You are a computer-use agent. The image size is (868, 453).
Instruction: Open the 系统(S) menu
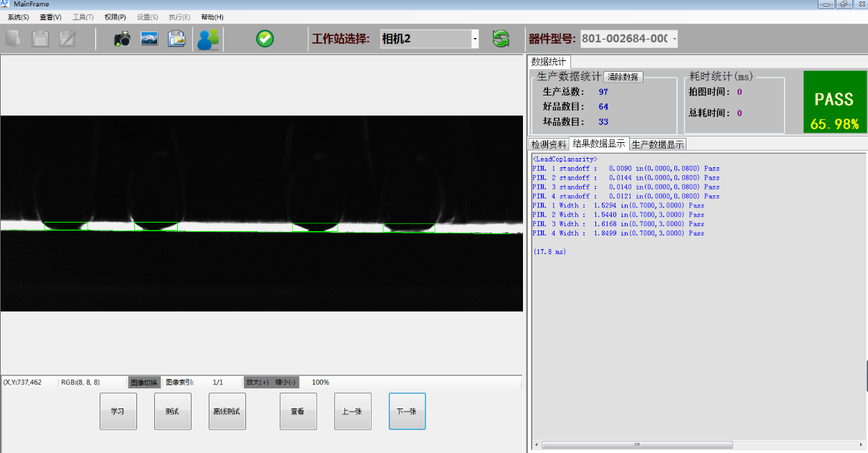coord(18,17)
